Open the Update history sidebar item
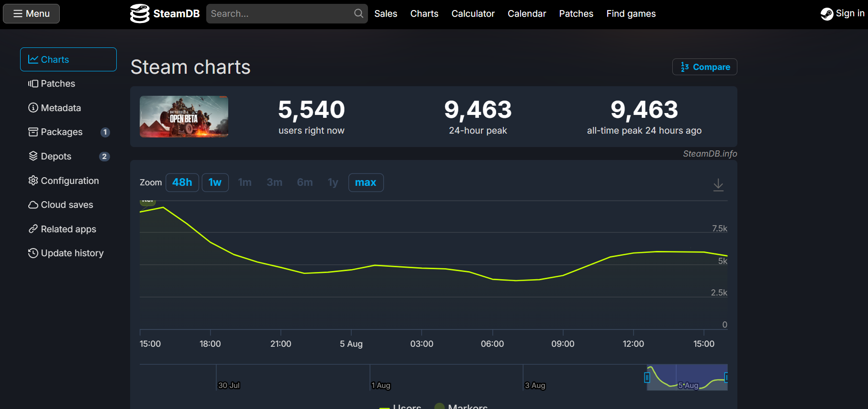Viewport: 868px width, 409px height. coord(68,253)
